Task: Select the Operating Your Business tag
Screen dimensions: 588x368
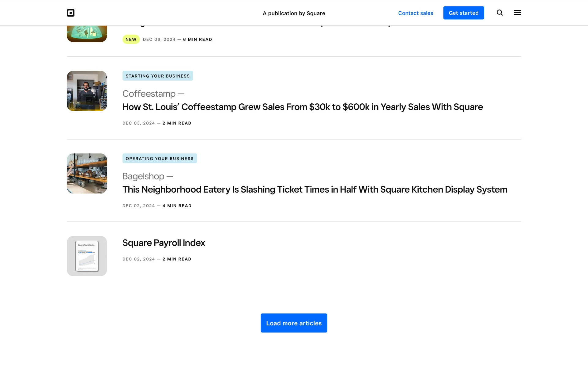Action: [x=159, y=158]
